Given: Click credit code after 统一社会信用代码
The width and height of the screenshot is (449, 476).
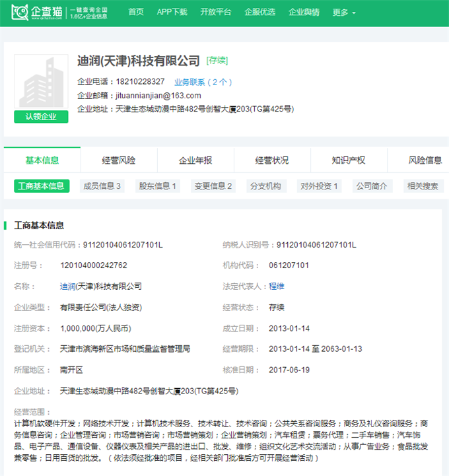Looking at the screenshot, I should click(123, 245).
